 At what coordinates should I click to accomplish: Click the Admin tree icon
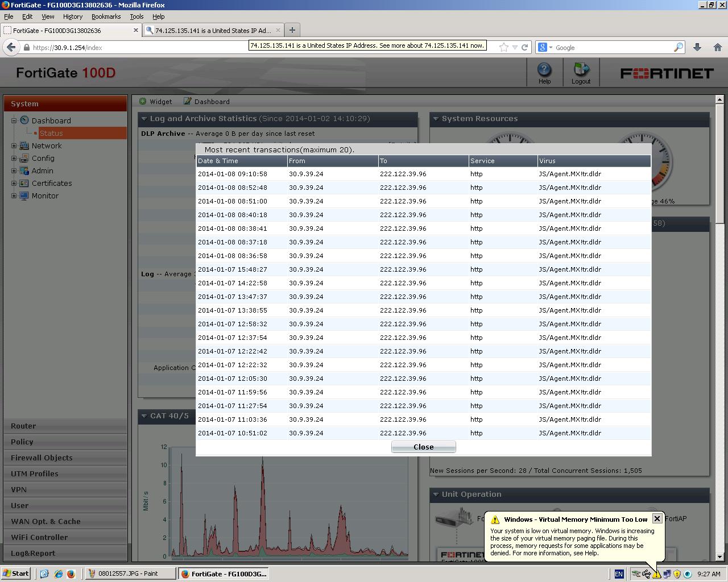[24, 171]
